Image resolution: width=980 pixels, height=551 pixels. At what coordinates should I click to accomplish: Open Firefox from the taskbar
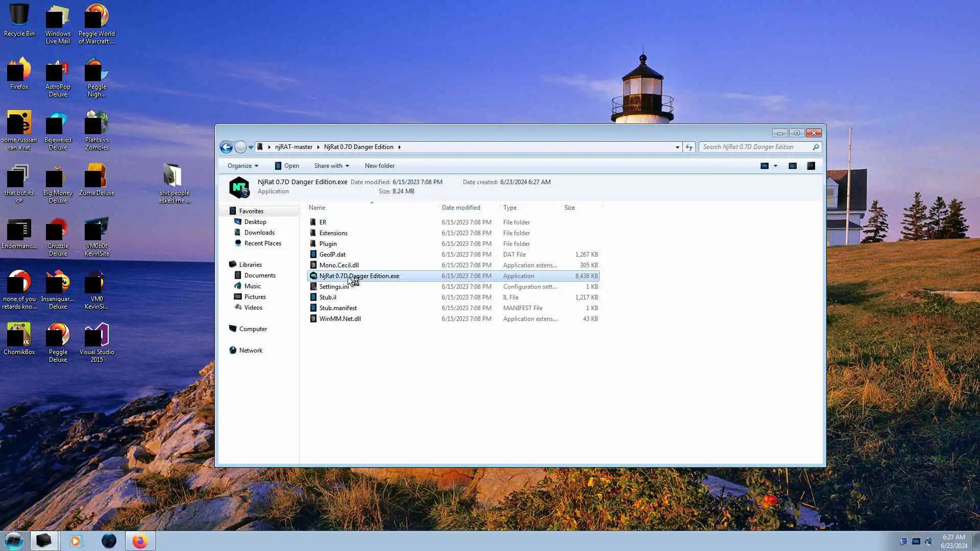(140, 541)
